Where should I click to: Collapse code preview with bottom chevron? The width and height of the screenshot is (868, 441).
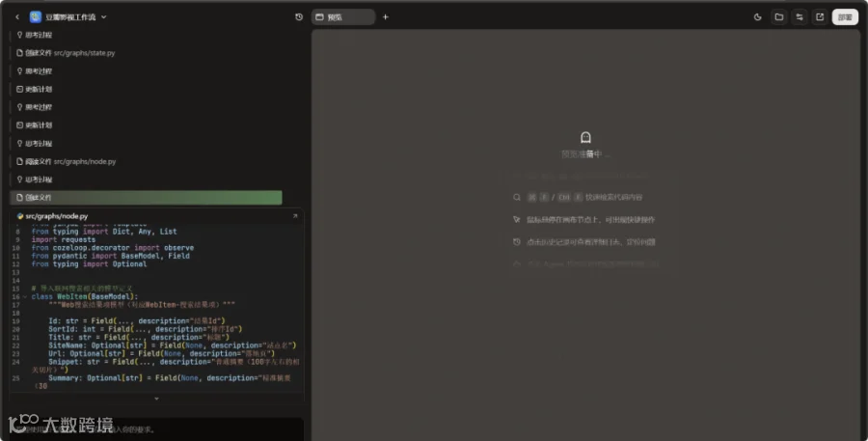coord(156,399)
